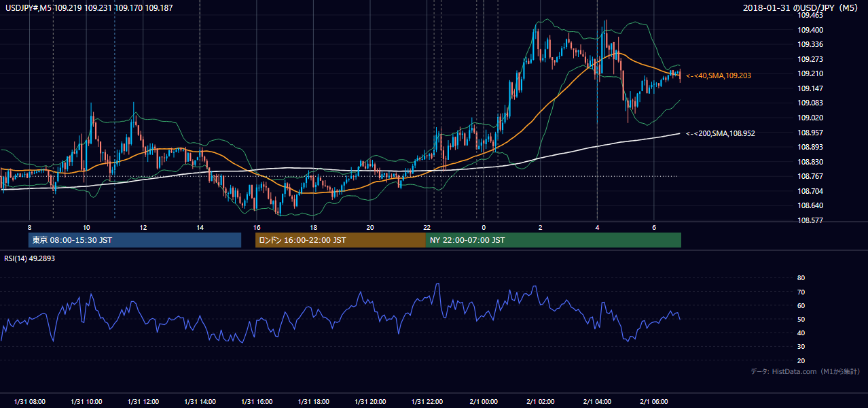
Task: Click the 1/31 22:00 bottom time label
Action: [x=427, y=402]
